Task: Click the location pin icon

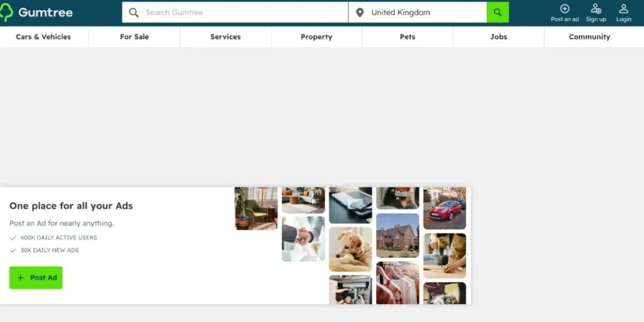Action: [x=360, y=13]
